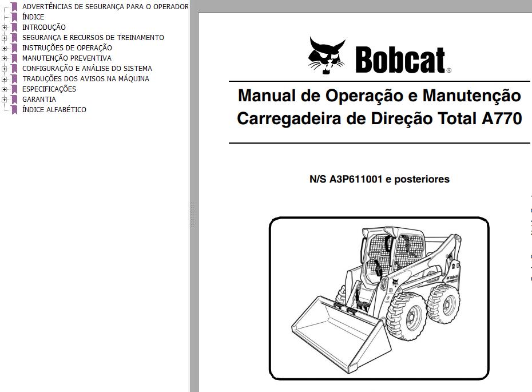Image resolution: width=532 pixels, height=392 pixels.
Task: Open CONFIGURAÇÃO E ANÁLISE DO SISTEMA
Action: [87, 68]
